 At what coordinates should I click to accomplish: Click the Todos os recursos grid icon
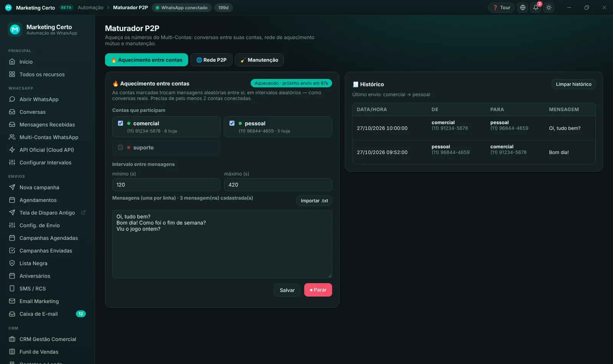12,74
